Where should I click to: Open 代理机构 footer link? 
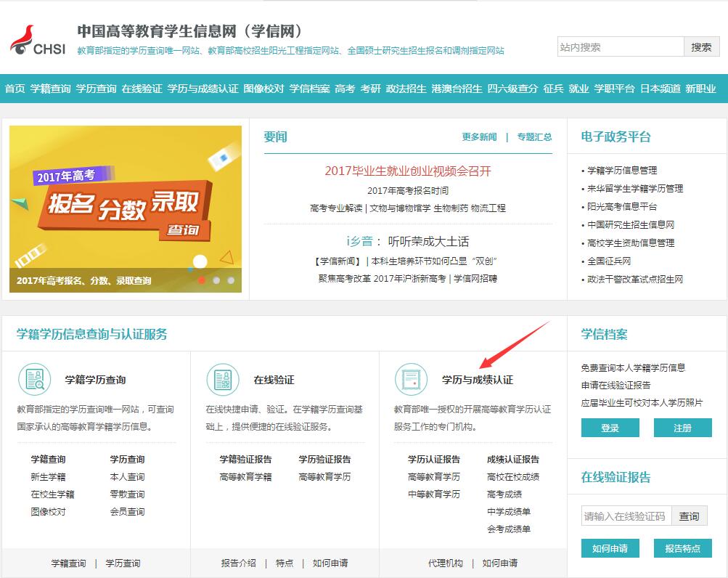tap(446, 563)
